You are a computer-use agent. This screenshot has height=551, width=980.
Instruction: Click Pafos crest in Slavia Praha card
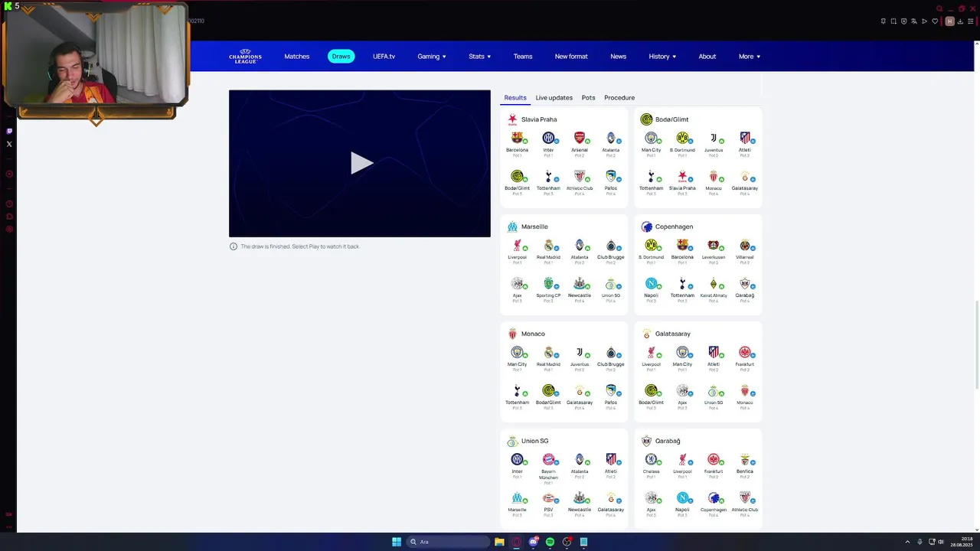(x=610, y=176)
